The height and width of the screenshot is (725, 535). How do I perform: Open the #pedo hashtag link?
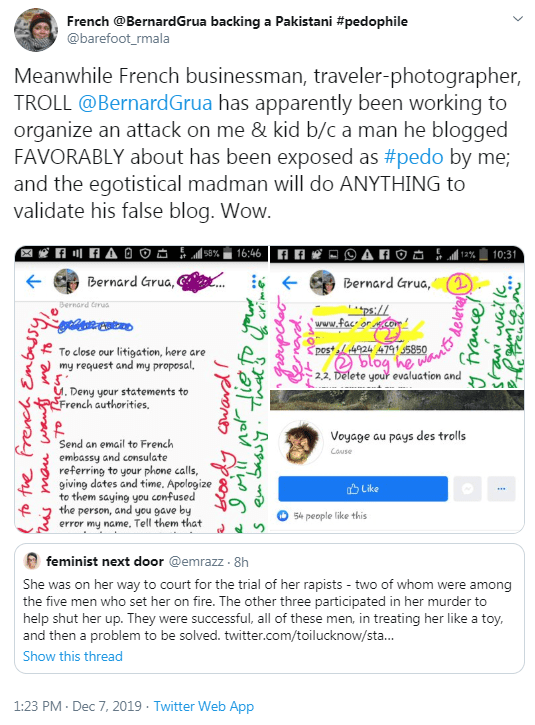(413, 157)
